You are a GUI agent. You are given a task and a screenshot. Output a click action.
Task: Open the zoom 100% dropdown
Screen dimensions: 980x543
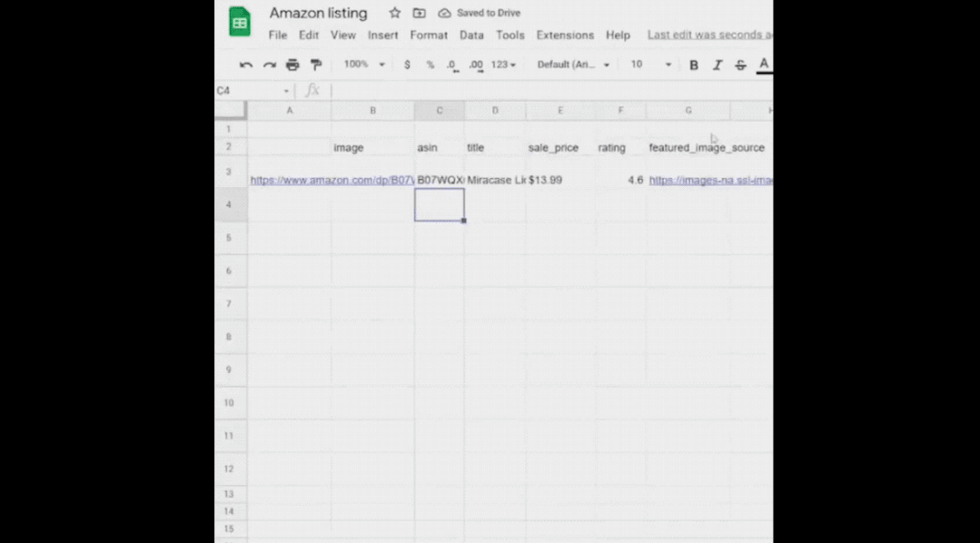(x=364, y=64)
